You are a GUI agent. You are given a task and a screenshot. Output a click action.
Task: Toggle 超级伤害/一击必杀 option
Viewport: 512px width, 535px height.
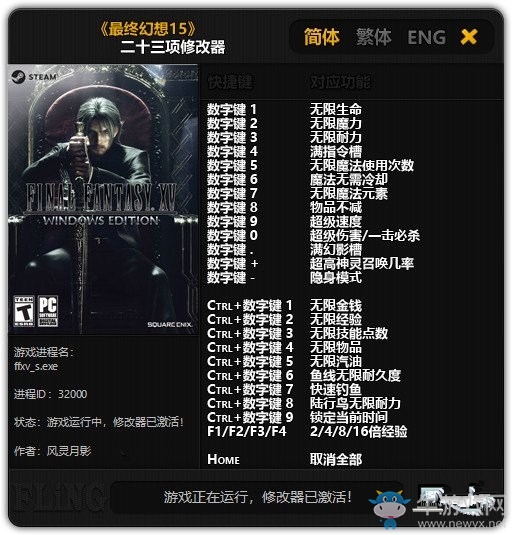(365, 235)
